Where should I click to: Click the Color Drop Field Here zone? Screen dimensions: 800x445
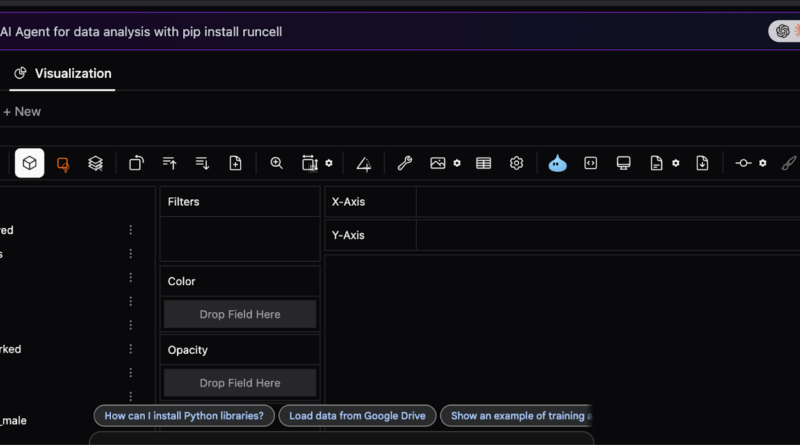(240, 314)
